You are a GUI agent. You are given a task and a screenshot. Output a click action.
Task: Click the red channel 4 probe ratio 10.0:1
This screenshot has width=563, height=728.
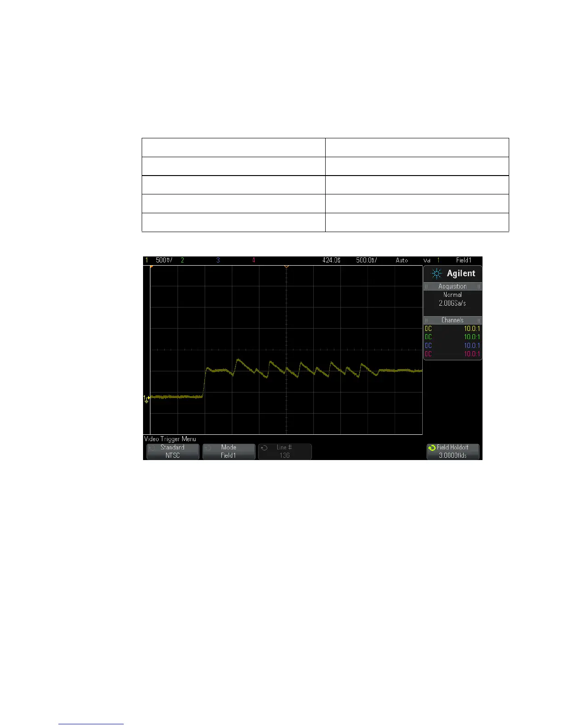tap(472, 354)
